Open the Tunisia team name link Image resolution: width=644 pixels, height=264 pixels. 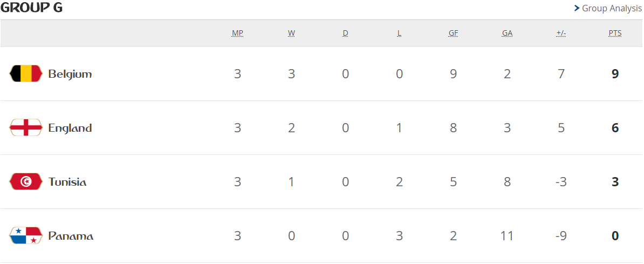(67, 182)
